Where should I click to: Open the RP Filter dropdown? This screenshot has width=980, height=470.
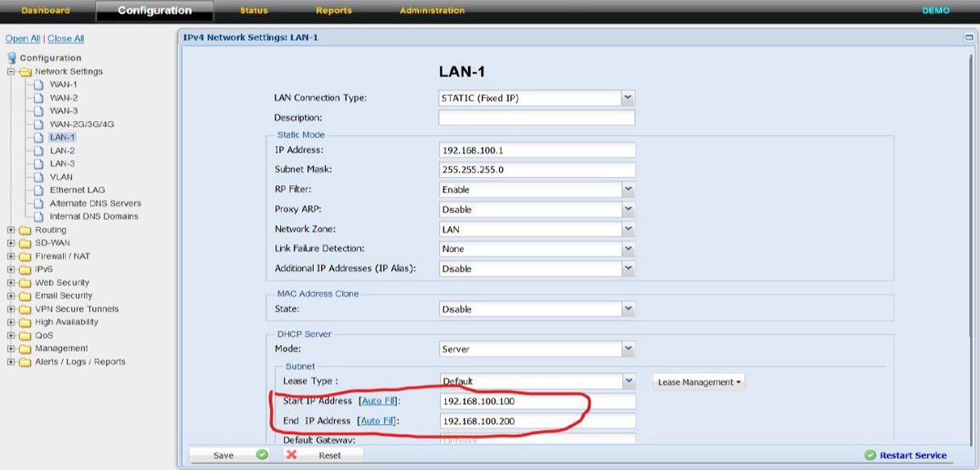(x=627, y=189)
